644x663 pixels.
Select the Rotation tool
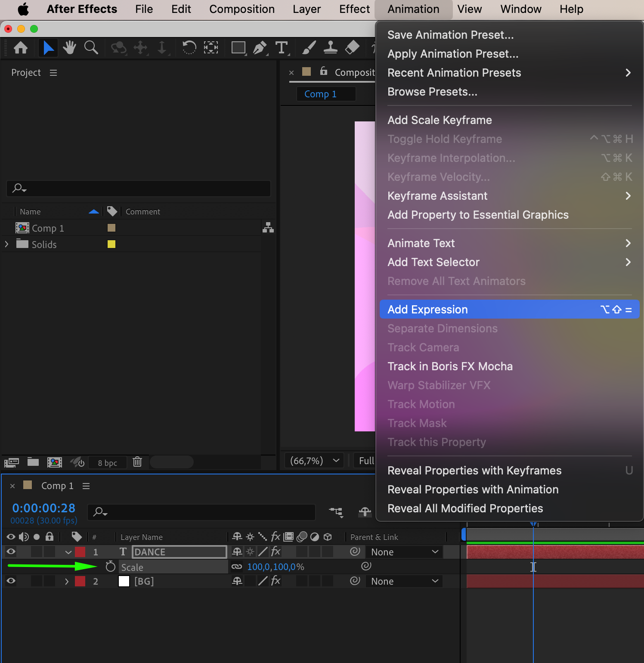[x=189, y=47]
